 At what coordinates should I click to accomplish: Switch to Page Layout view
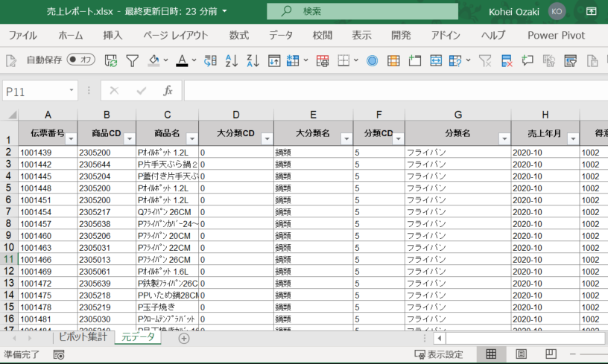click(x=521, y=354)
